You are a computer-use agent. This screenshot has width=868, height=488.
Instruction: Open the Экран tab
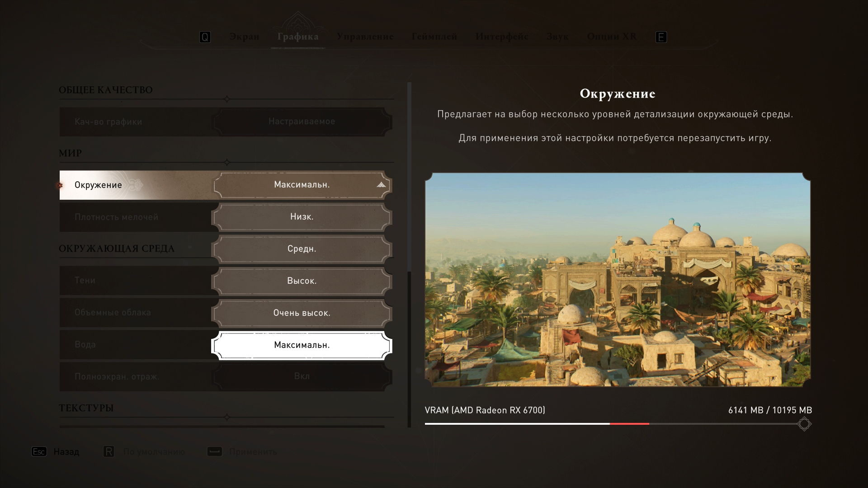pos(244,37)
